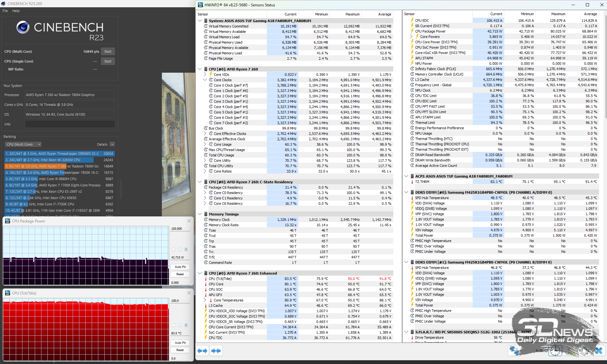Screen dimensions: 607x364
Task: Close the CPU Package Power graph window
Action: pos(189,221)
